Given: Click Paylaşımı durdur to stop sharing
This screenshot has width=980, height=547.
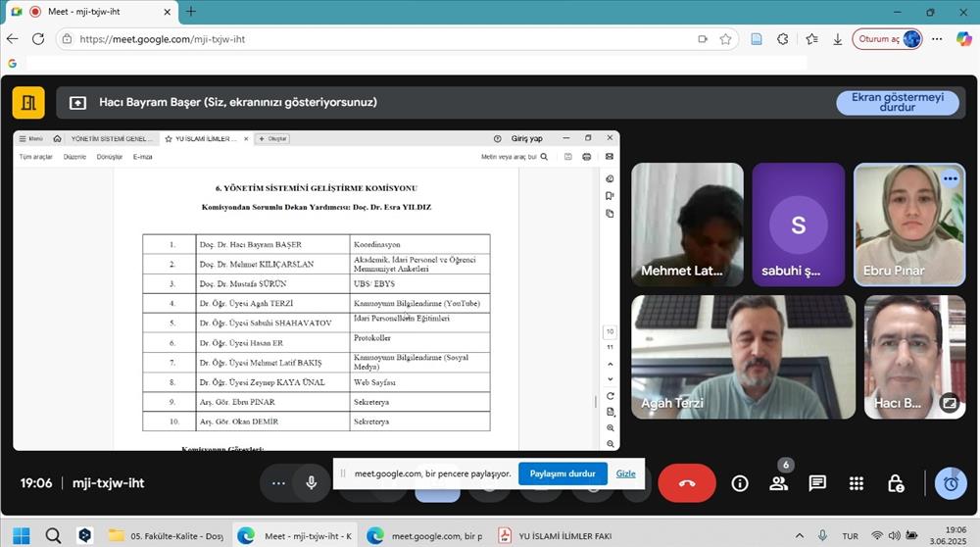Looking at the screenshot, I should coord(562,473).
